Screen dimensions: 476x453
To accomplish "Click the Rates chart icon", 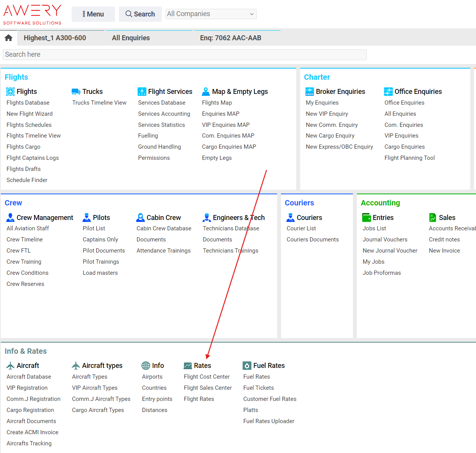I will 188,366.
